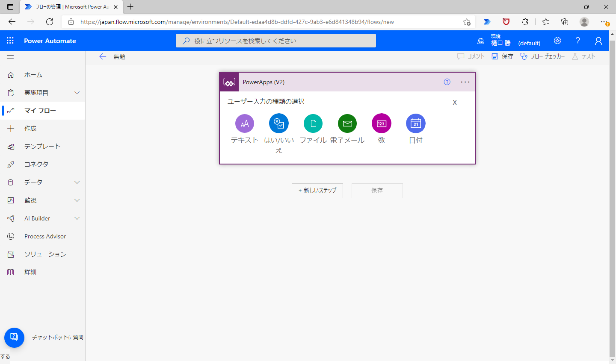Open the browser collections icon
This screenshot has width=616, height=364.
pyautogui.click(x=565, y=22)
